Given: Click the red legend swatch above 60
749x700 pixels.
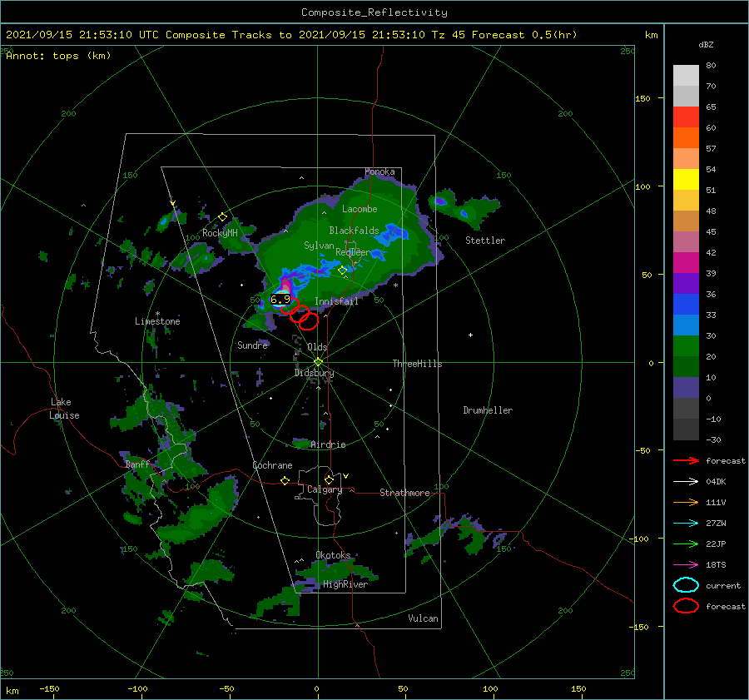Looking at the screenshot, I should pos(686,117).
